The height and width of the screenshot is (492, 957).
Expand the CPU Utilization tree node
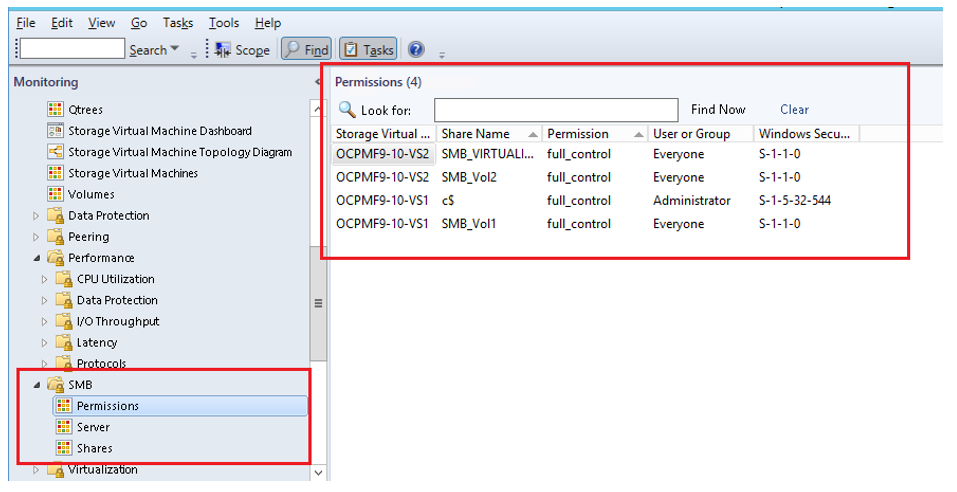(x=44, y=280)
